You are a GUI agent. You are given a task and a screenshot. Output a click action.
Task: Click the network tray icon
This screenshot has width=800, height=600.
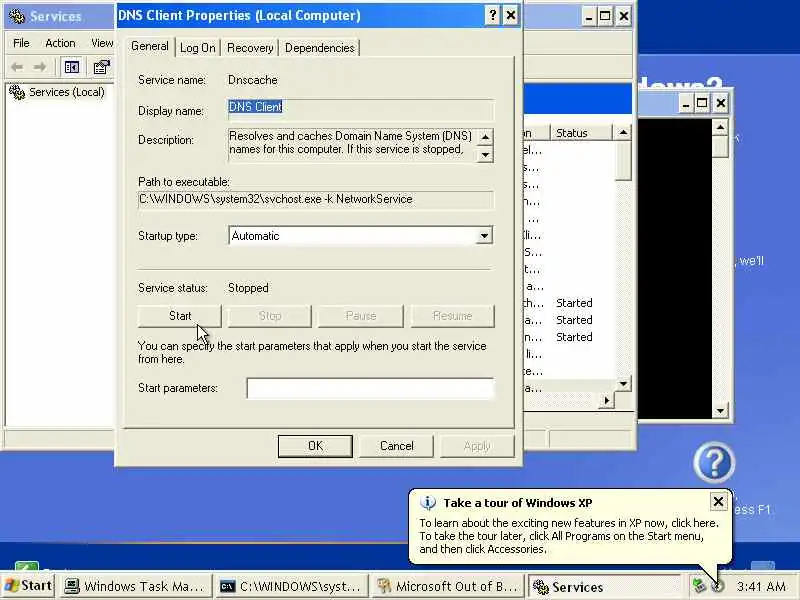(x=699, y=586)
